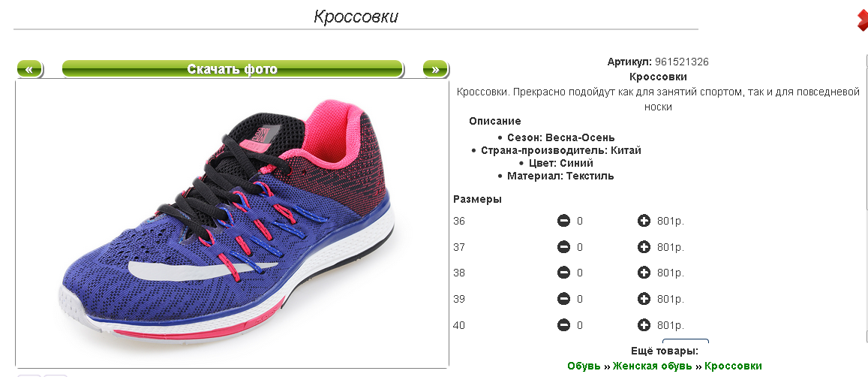Increase quantity for size 39

coord(644,299)
